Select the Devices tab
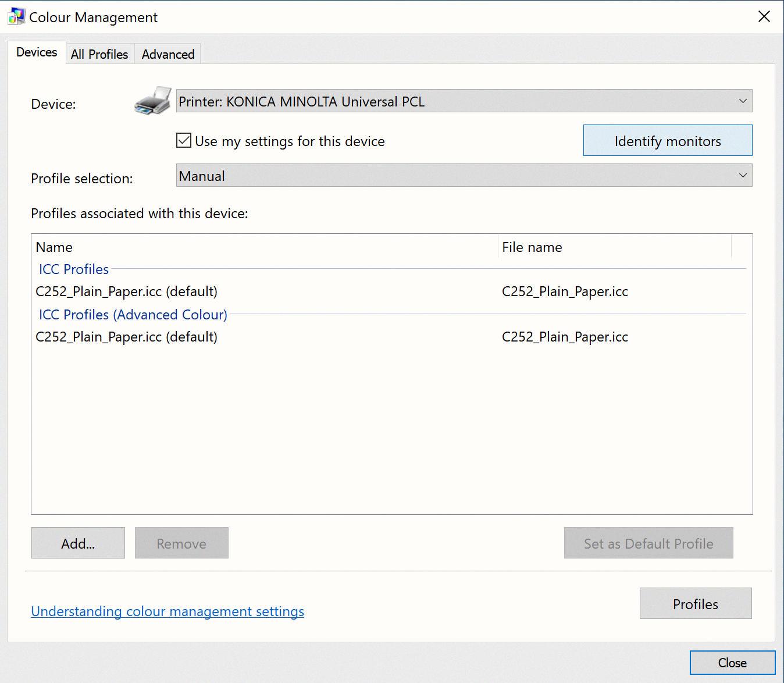This screenshot has height=683, width=784. click(37, 52)
